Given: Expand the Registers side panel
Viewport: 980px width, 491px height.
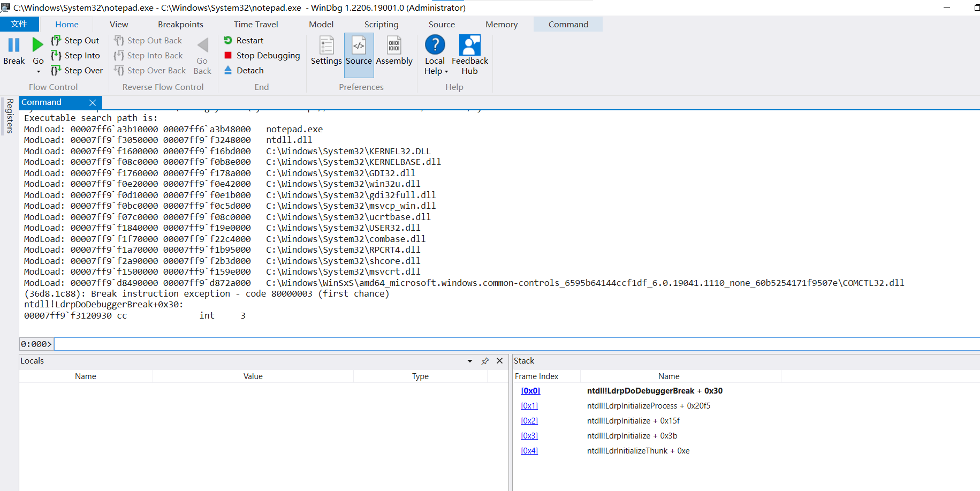Looking at the screenshot, I should tap(10, 116).
